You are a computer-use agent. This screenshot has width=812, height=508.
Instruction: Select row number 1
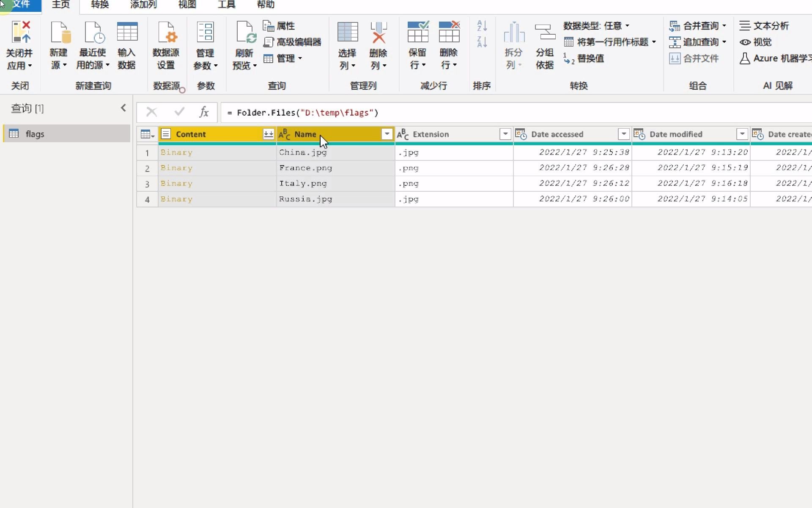147,152
